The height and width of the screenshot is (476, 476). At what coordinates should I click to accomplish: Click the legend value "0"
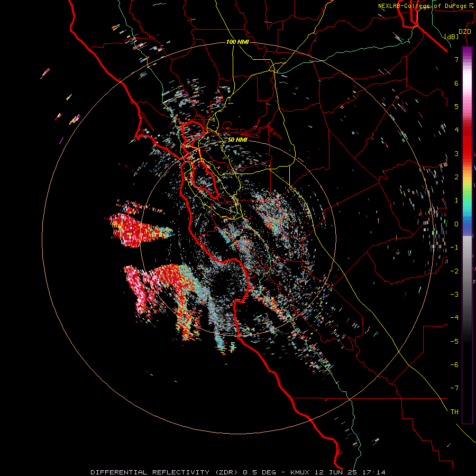456,224
